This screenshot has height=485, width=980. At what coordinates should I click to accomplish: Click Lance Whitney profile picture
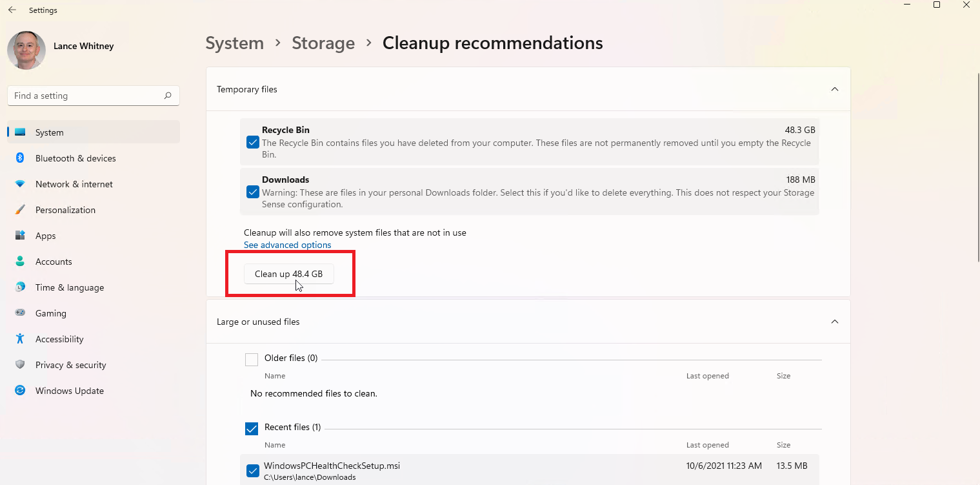click(x=26, y=50)
